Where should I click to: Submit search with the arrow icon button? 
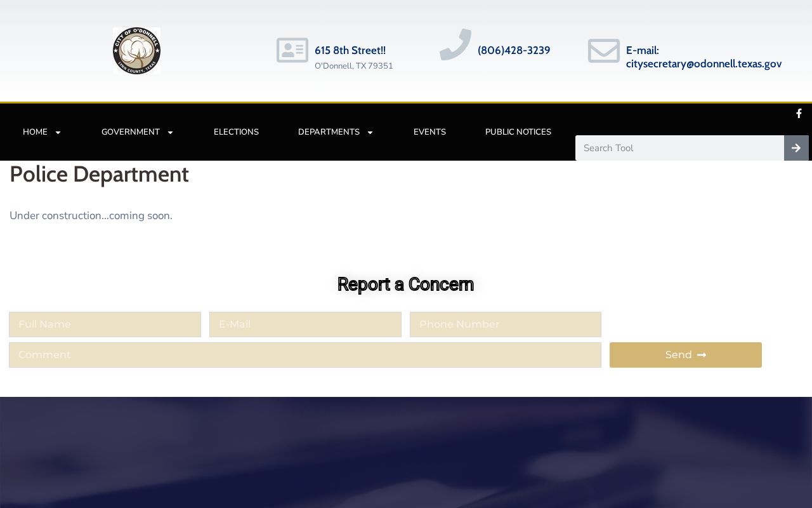point(796,148)
